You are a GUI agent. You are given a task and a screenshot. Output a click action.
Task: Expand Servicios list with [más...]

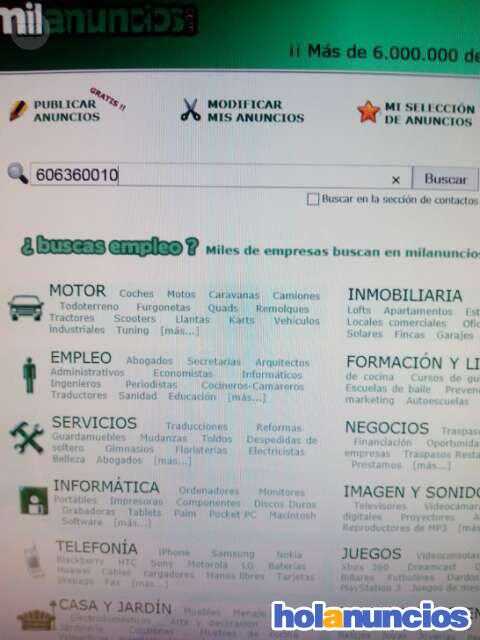click(x=172, y=461)
